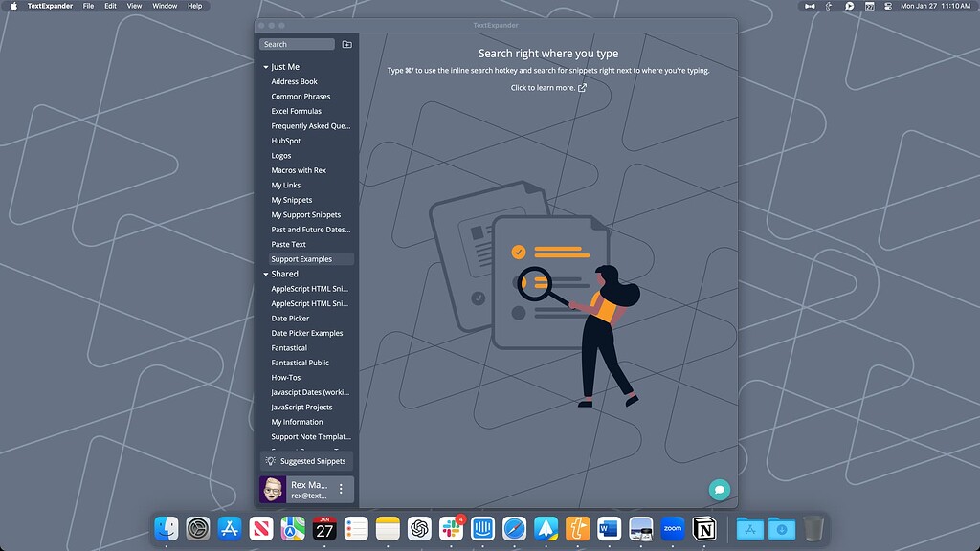
Task: Open the chat support bubble
Action: tap(719, 489)
